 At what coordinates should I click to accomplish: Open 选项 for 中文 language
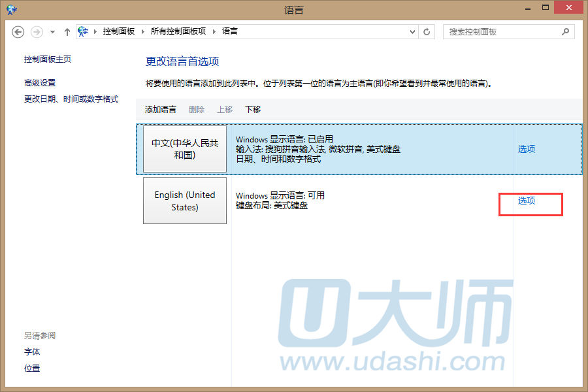[527, 149]
